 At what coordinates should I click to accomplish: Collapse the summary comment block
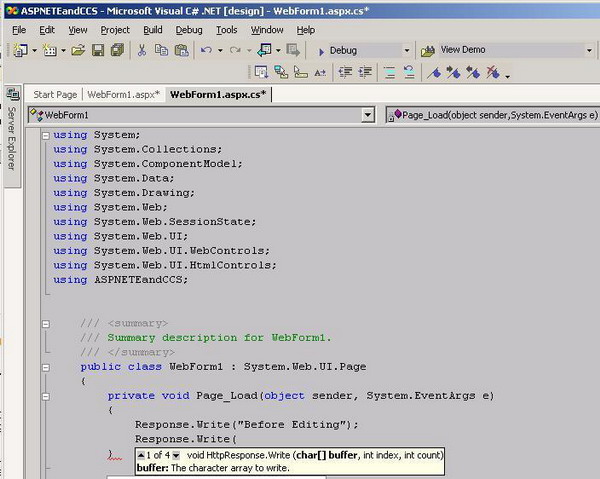(x=46, y=324)
